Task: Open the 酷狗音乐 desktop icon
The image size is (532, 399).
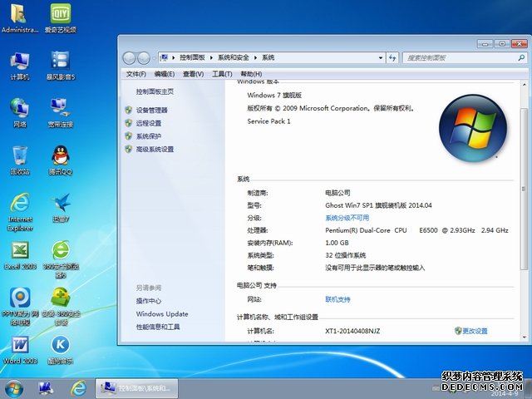Action: click(x=61, y=350)
